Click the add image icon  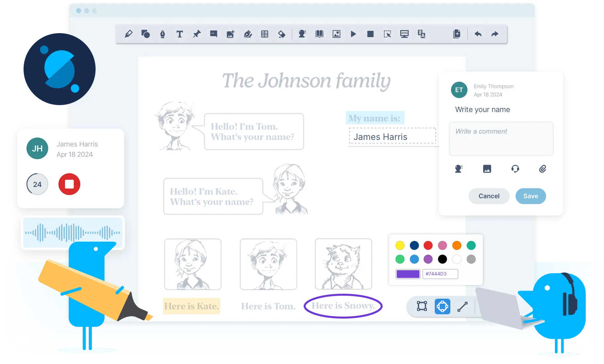tap(231, 34)
